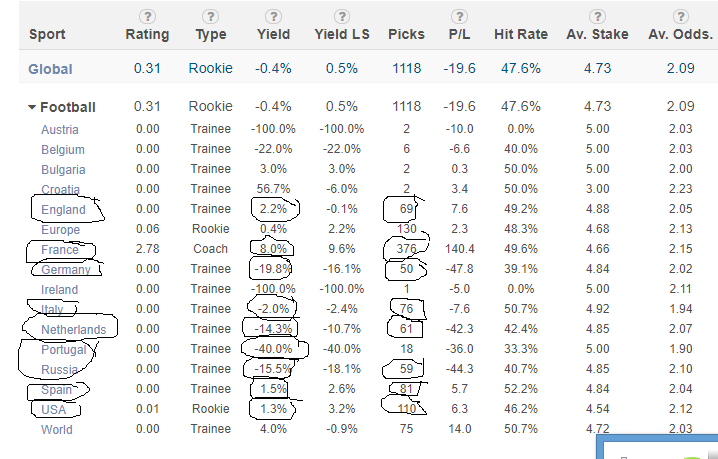The image size is (718, 459).
Task: Open the help icon above Av. Odds
Action: (681, 16)
